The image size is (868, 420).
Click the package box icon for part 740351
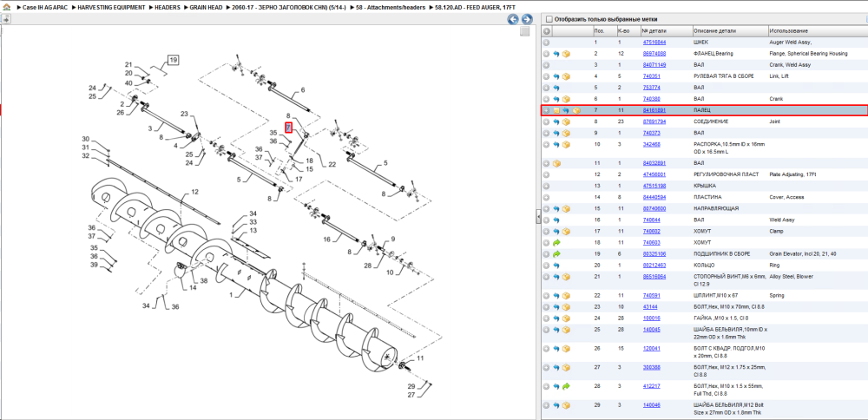(566, 76)
